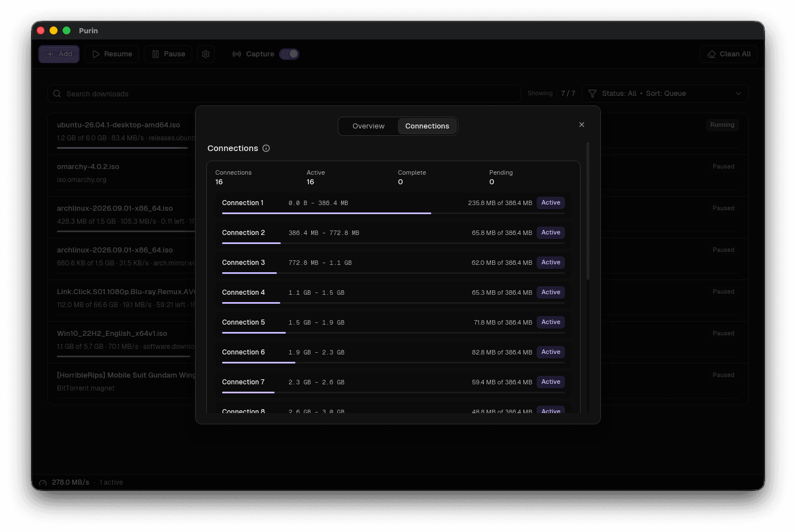Click the Connection 1 progress bar
796x532 pixels.
393,213
